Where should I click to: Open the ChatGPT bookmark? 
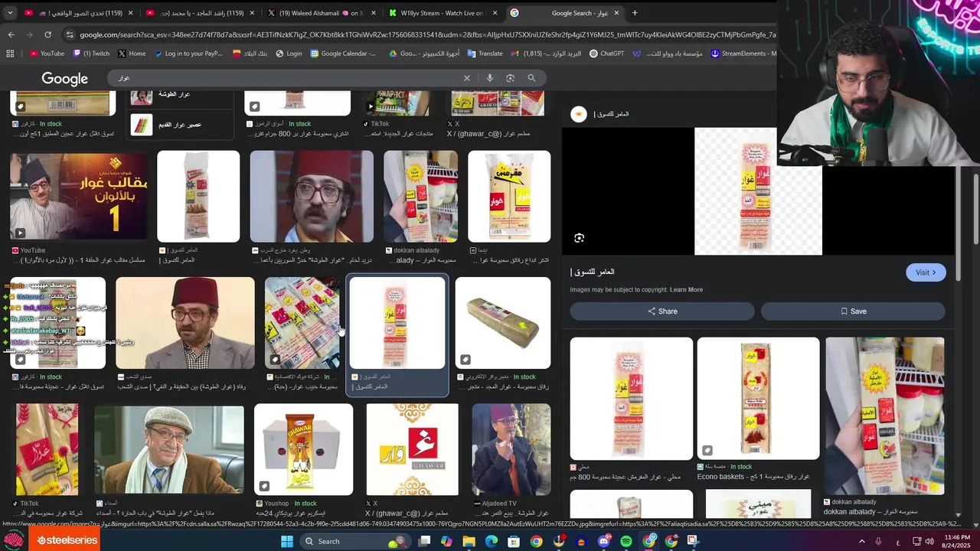[x=606, y=54]
